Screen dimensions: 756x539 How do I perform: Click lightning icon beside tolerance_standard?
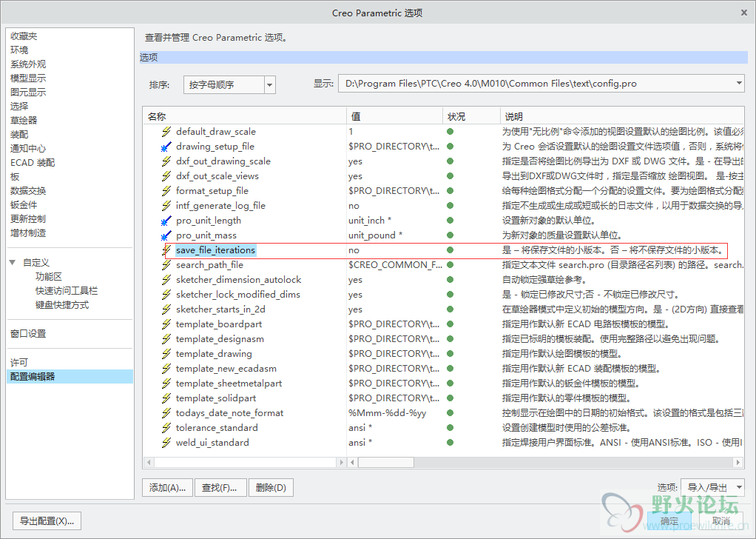[166, 427]
